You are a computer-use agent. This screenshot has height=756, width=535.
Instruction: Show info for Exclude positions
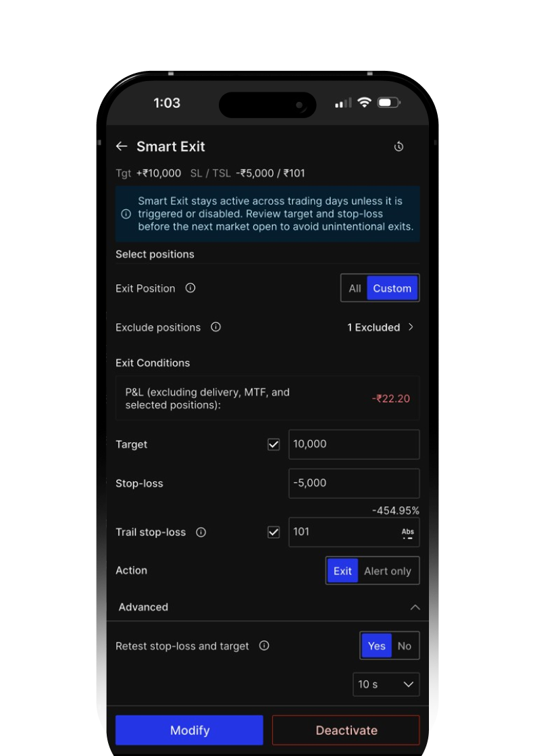point(215,327)
